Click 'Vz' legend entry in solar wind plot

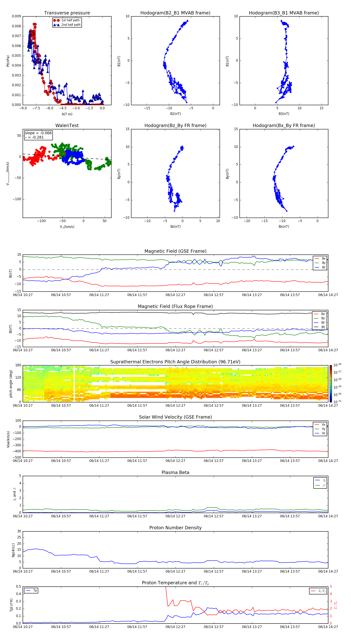[x=320, y=433]
